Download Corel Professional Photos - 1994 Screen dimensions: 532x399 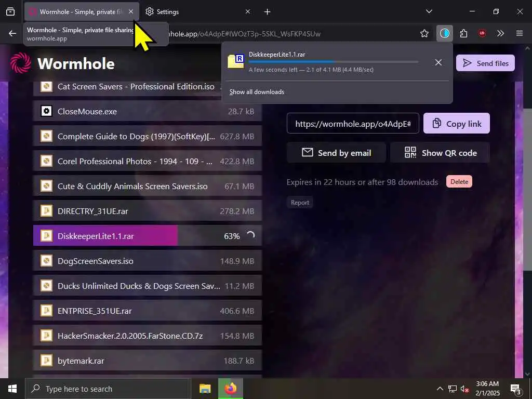pos(148,161)
